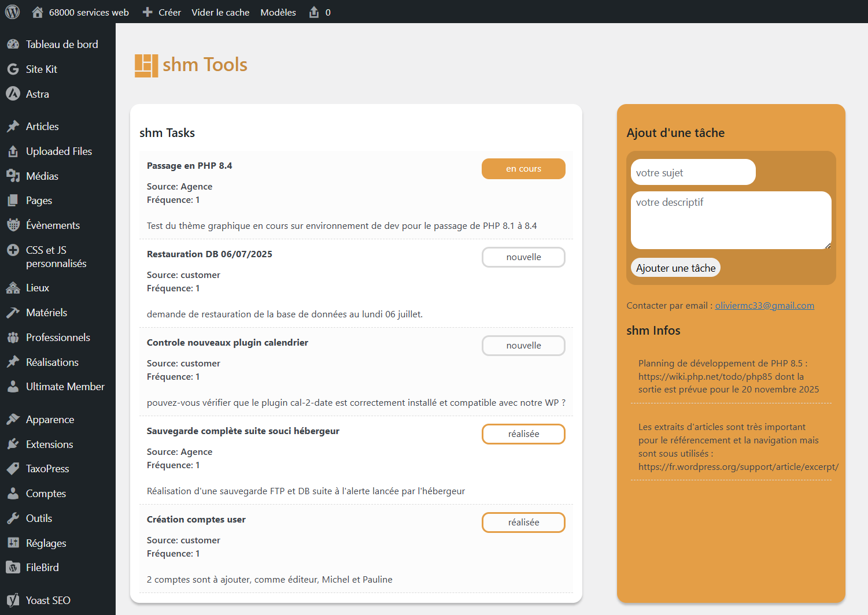This screenshot has width=868, height=615.
Task: Click the CSS et JS plus icon
Action: [13, 250]
